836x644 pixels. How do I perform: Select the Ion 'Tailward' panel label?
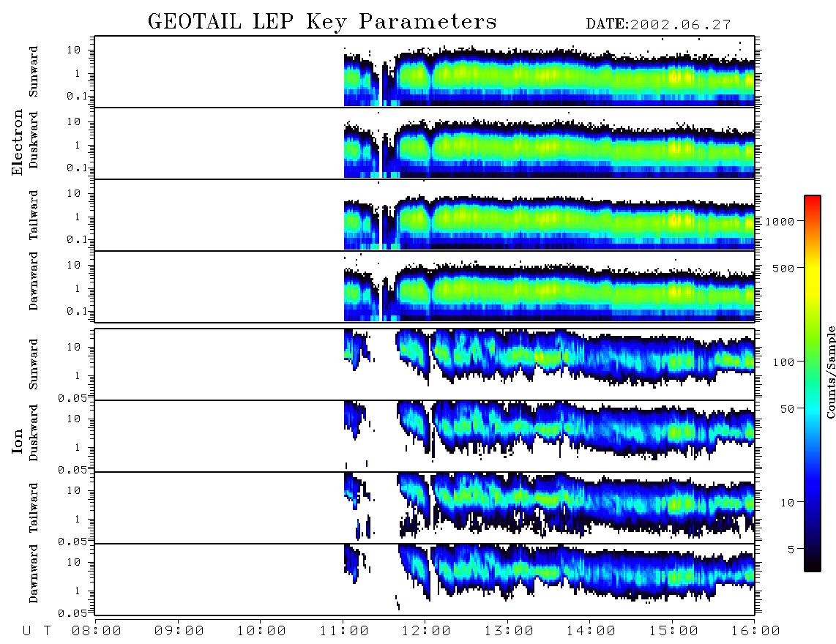pos(34,508)
